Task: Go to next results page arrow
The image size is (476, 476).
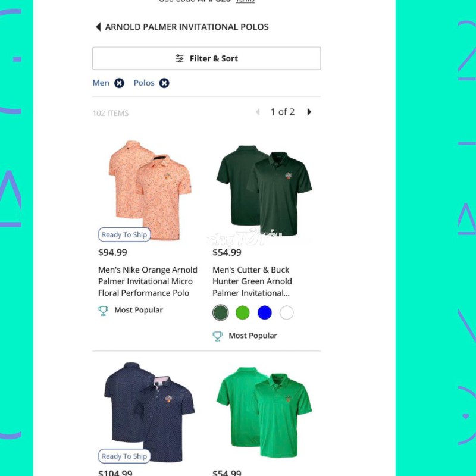Action: point(309,112)
